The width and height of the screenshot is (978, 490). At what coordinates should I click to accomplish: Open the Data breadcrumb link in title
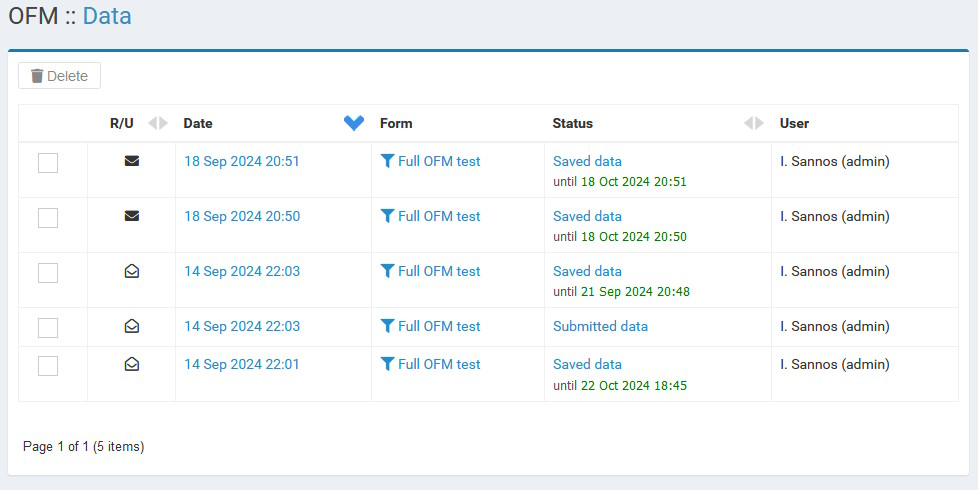point(107,16)
